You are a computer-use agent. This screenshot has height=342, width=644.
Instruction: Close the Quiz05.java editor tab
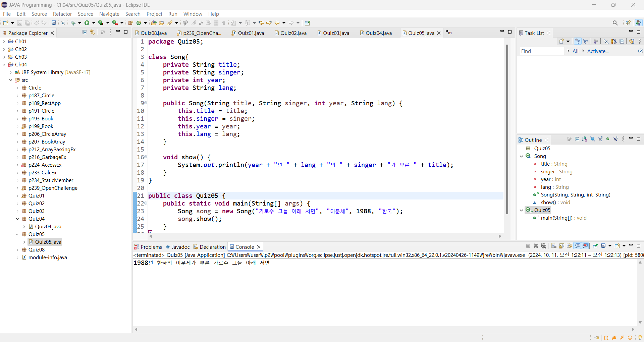439,33
